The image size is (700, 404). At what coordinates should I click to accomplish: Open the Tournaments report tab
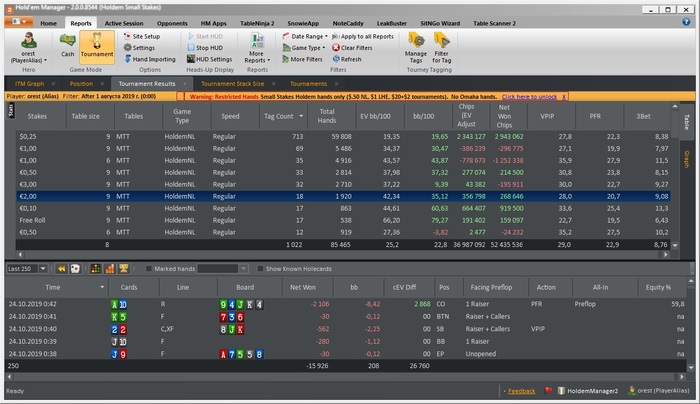(308, 83)
